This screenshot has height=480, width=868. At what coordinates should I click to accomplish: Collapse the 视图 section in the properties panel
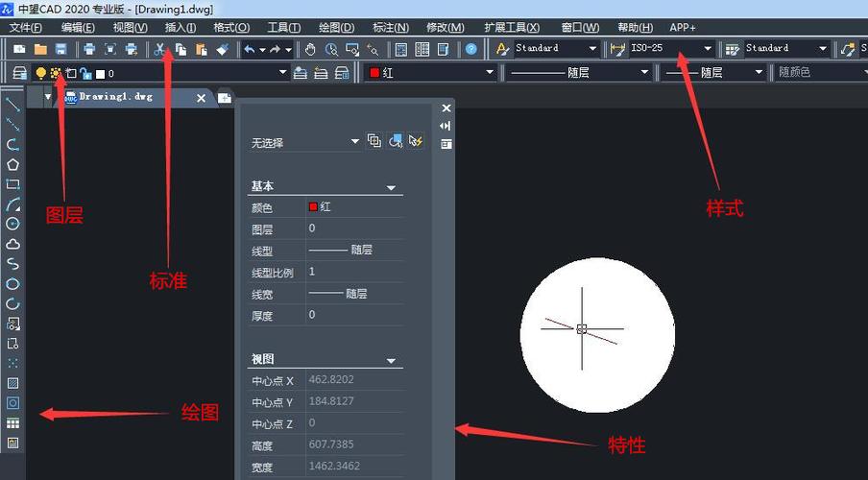tap(391, 361)
